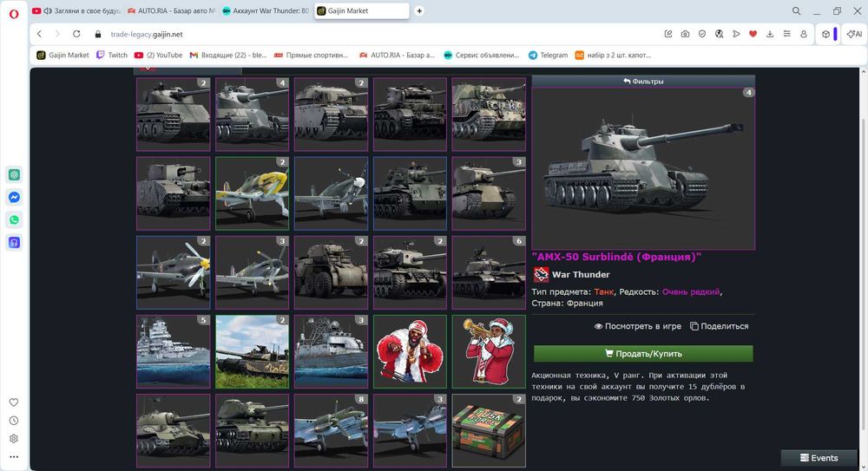Open WhatsApp in the sidebar
Image resolution: width=868 pixels, height=471 pixels.
15,220
